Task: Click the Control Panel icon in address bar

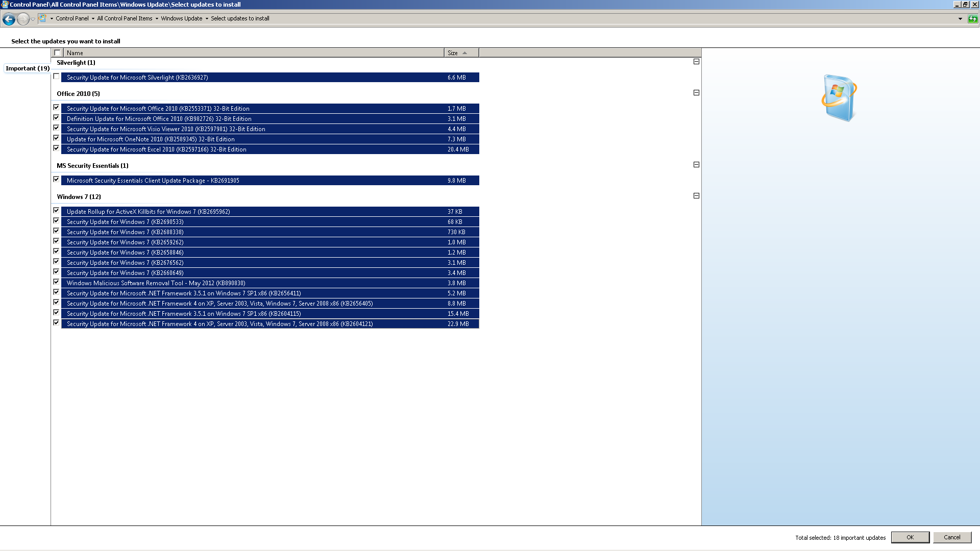Action: tap(43, 18)
